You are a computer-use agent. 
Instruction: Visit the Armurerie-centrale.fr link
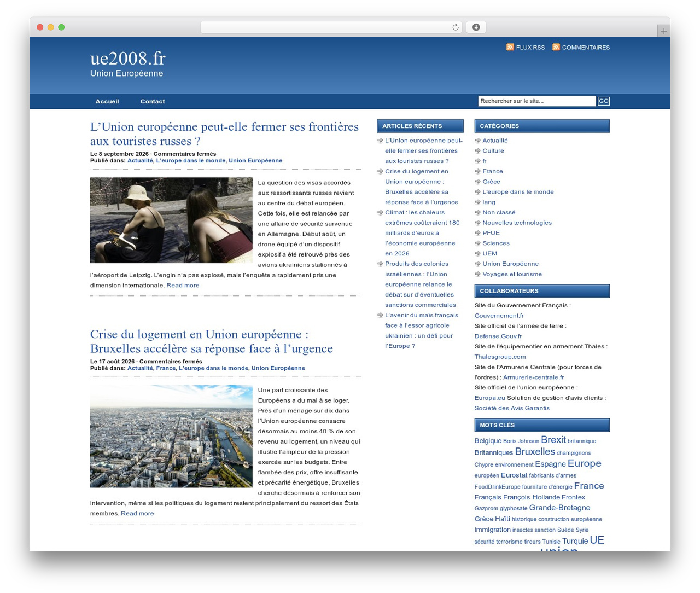[533, 377]
